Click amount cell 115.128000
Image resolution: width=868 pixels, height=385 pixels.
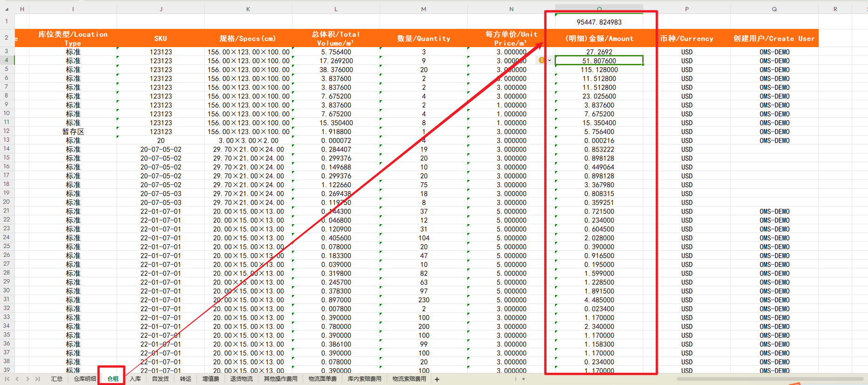pos(599,69)
